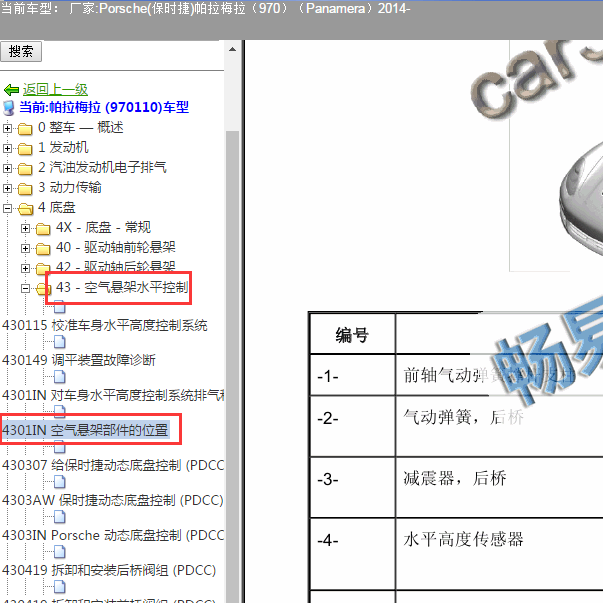The height and width of the screenshot is (603, 603).
Task: Select 4 底盘 tree item
Action: (x=57, y=208)
